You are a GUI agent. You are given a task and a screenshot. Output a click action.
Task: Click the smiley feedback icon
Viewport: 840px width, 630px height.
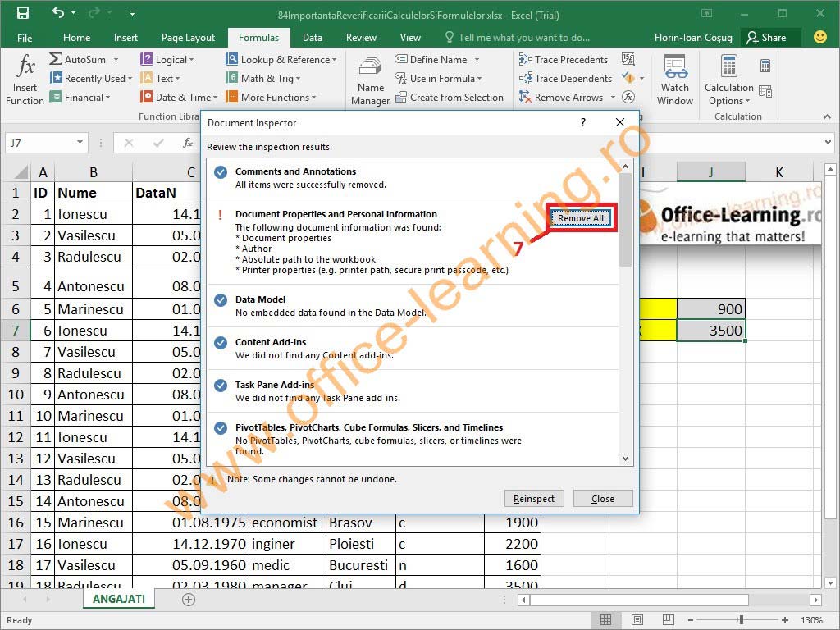pos(819,37)
